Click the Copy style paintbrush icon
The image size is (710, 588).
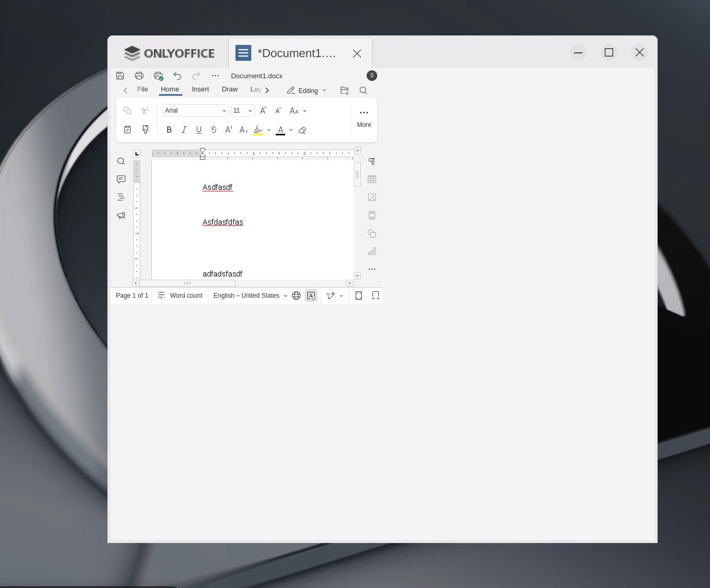point(145,130)
